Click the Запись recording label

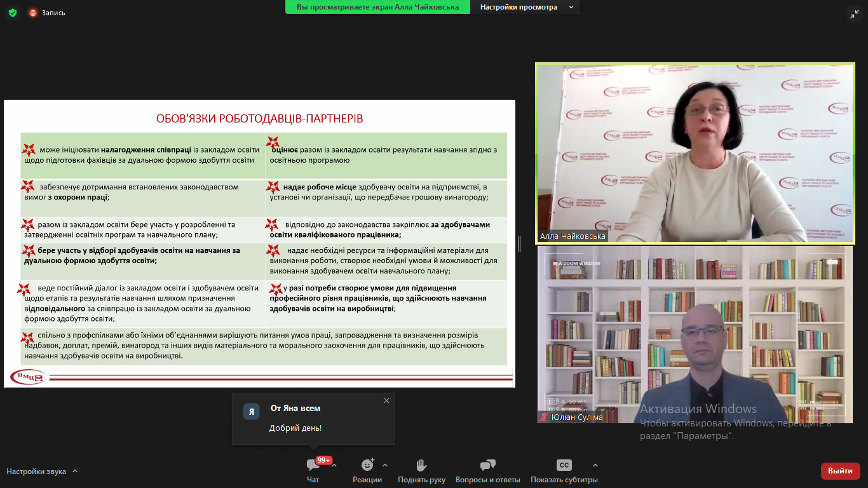pos(53,13)
